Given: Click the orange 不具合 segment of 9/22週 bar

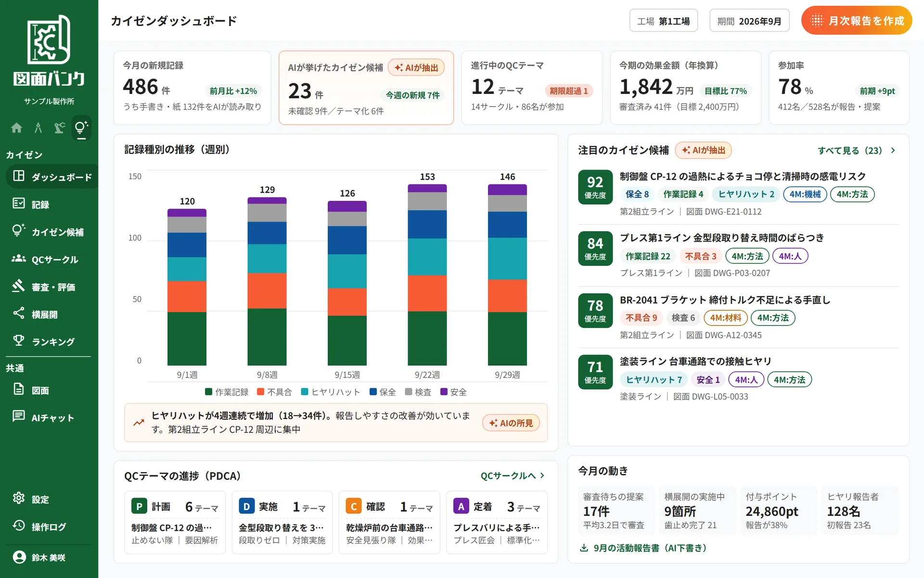Looking at the screenshot, I should tap(427, 293).
